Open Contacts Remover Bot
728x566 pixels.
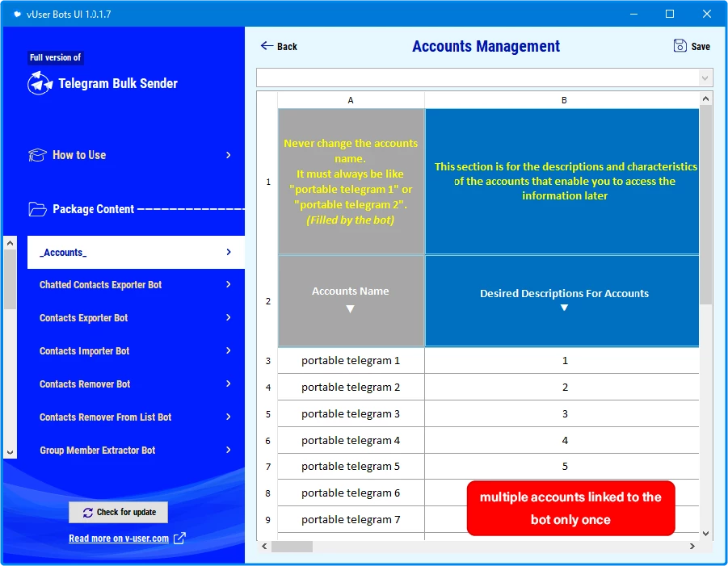[x=136, y=384]
